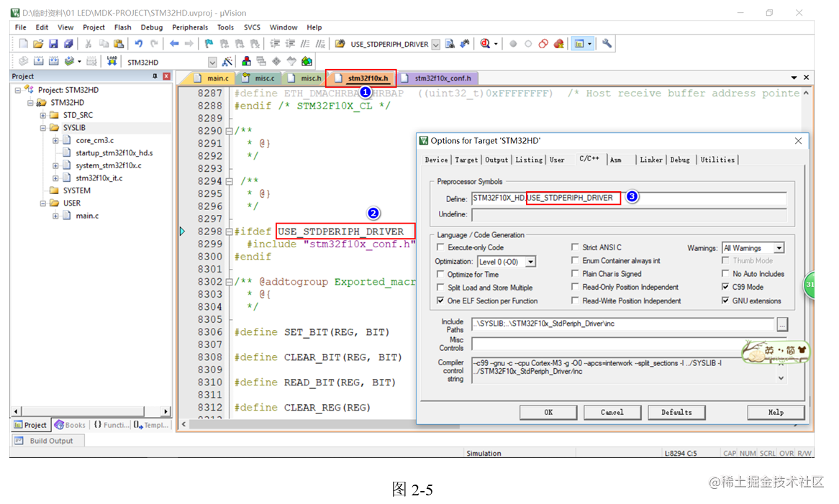This screenshot has width=839, height=504.
Task: Click OK in the Options dialog
Action: coord(548,412)
